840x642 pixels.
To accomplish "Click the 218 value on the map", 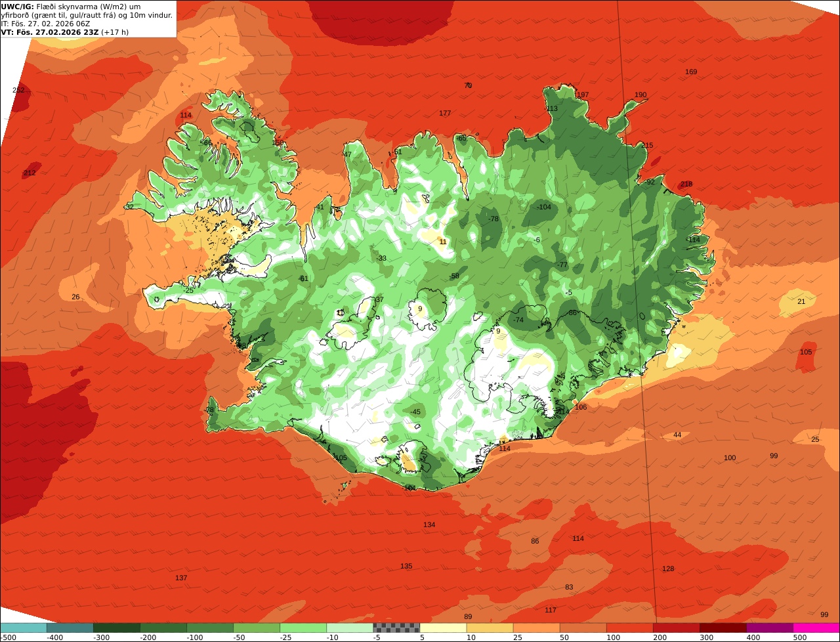I will point(686,184).
